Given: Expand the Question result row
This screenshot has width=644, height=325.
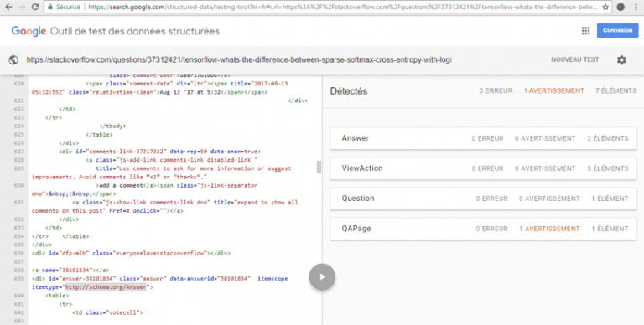Looking at the screenshot, I should 483,199.
